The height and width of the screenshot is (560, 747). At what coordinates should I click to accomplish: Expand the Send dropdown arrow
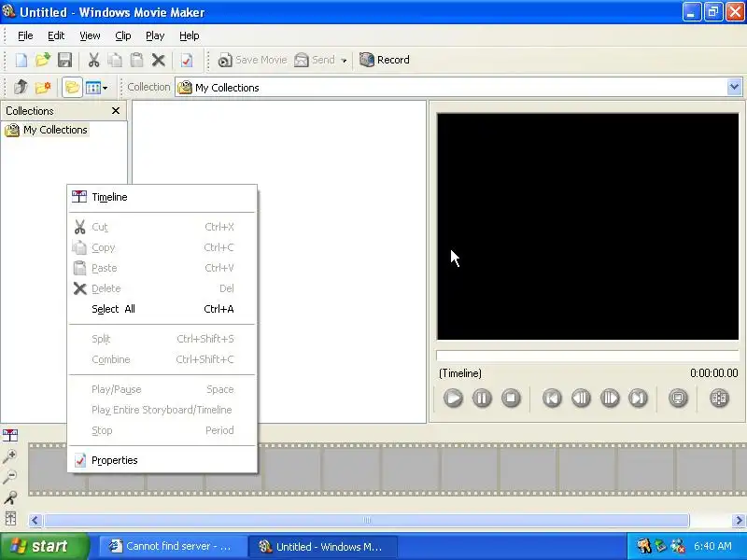pyautogui.click(x=344, y=61)
